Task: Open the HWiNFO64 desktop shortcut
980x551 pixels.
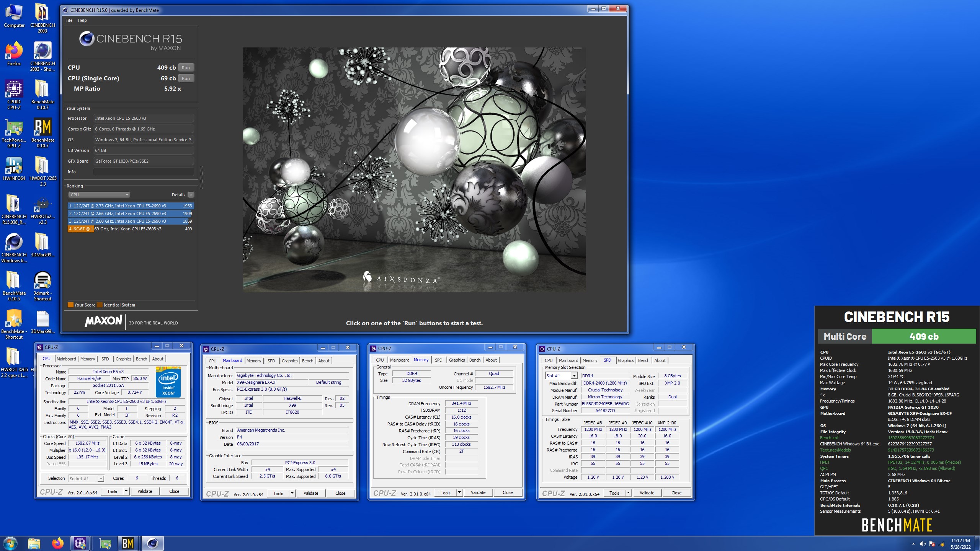Action: click(14, 169)
